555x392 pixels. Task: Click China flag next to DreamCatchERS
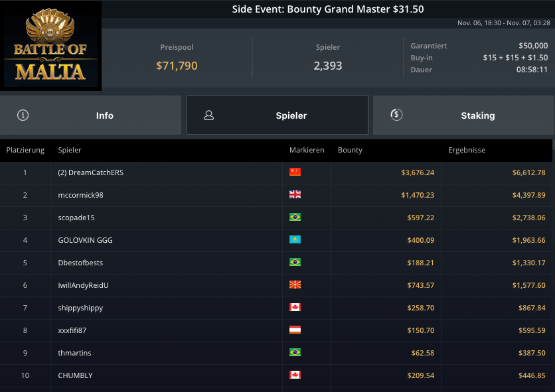[295, 172]
